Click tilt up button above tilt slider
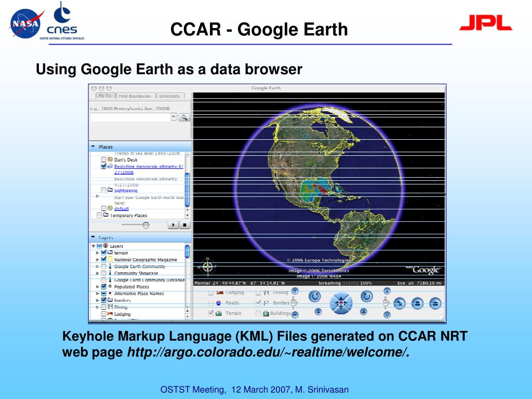 coord(387,291)
